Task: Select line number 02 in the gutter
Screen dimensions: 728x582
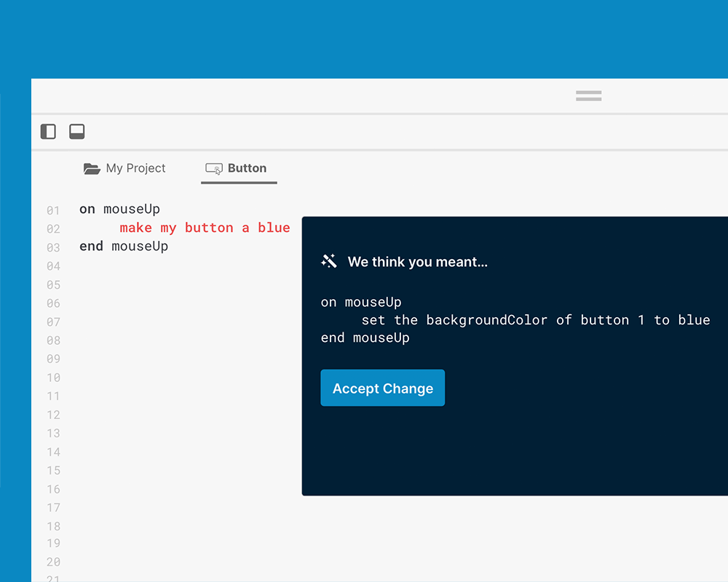Action: pyautogui.click(x=53, y=229)
